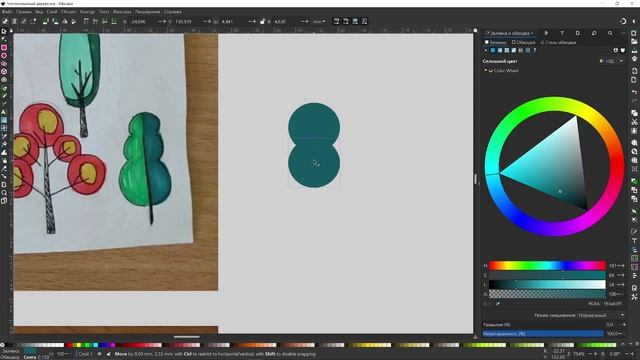Toggle scale stroke width with object
Image resolution: width=640 pixels, height=360 pixels.
point(336,21)
